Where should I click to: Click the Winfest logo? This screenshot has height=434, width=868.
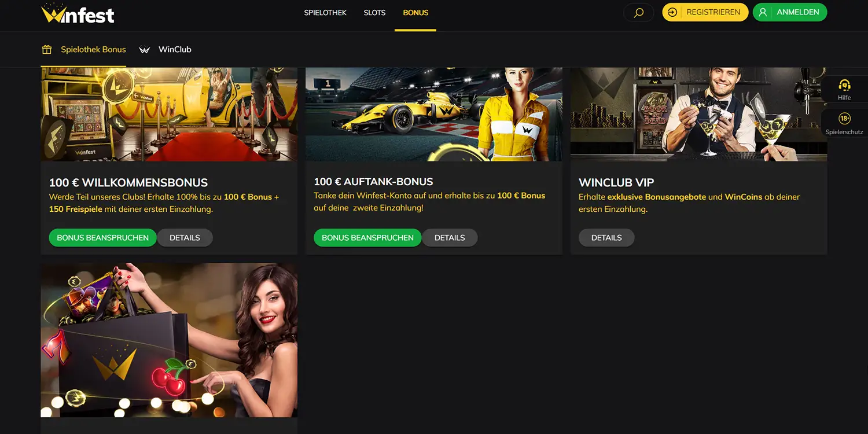(78, 14)
